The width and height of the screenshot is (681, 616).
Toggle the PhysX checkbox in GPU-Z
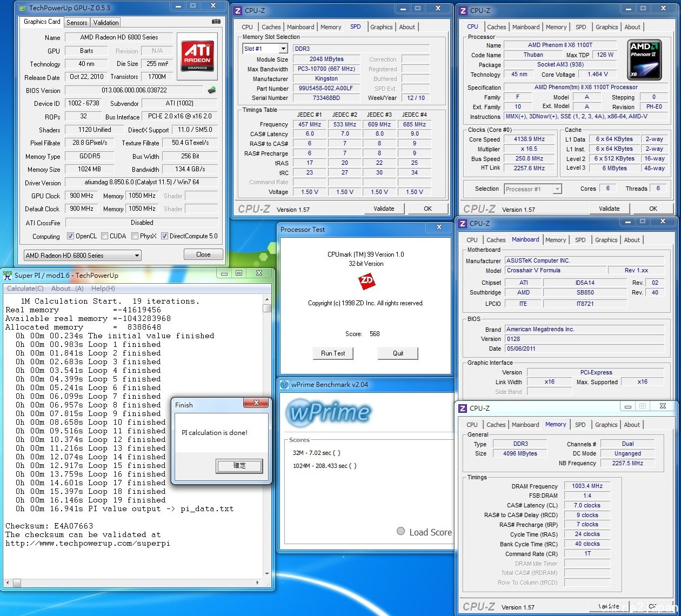pos(134,236)
